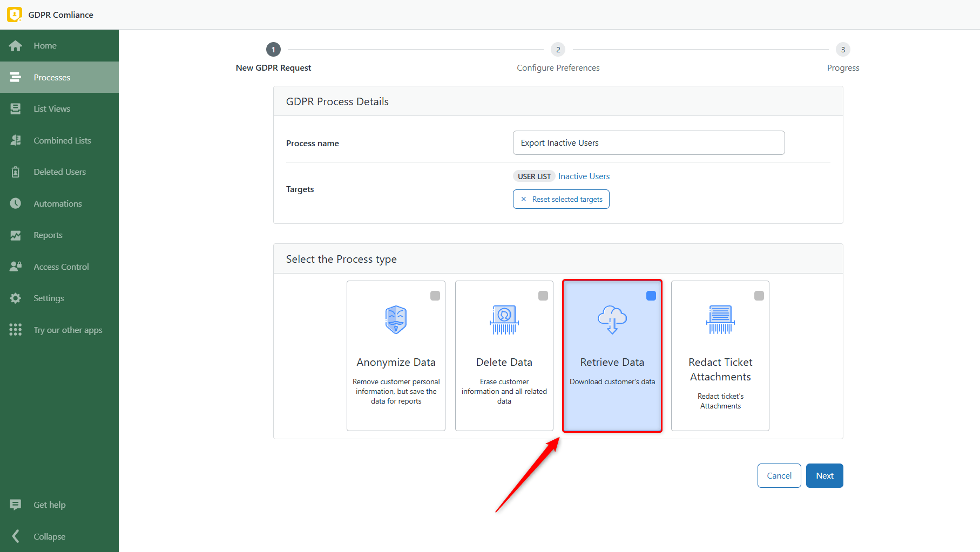Select the Redact Ticket Attachments title
The width and height of the screenshot is (980, 552).
click(x=720, y=369)
